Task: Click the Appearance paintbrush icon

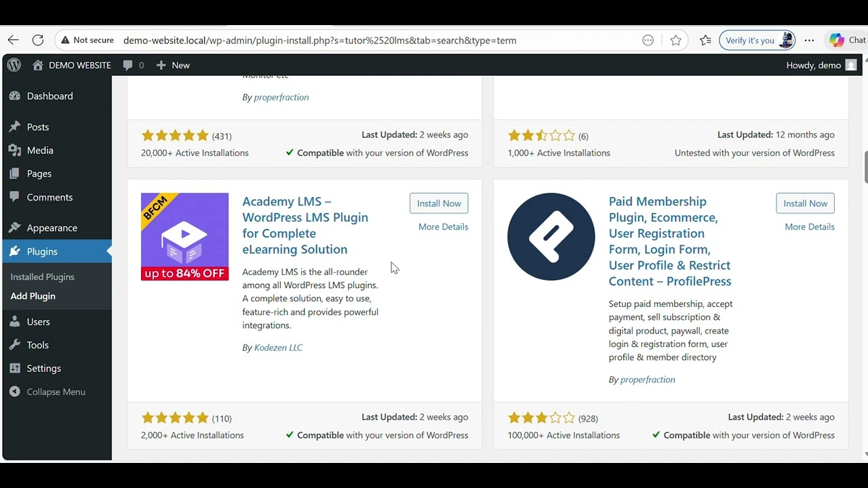Action: tap(15, 228)
